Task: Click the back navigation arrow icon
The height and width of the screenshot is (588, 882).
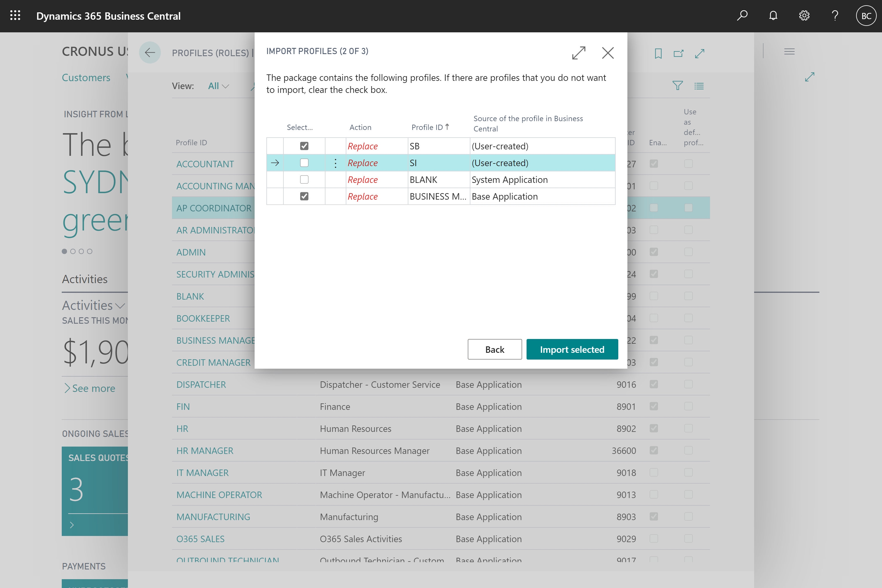Action: coord(150,53)
